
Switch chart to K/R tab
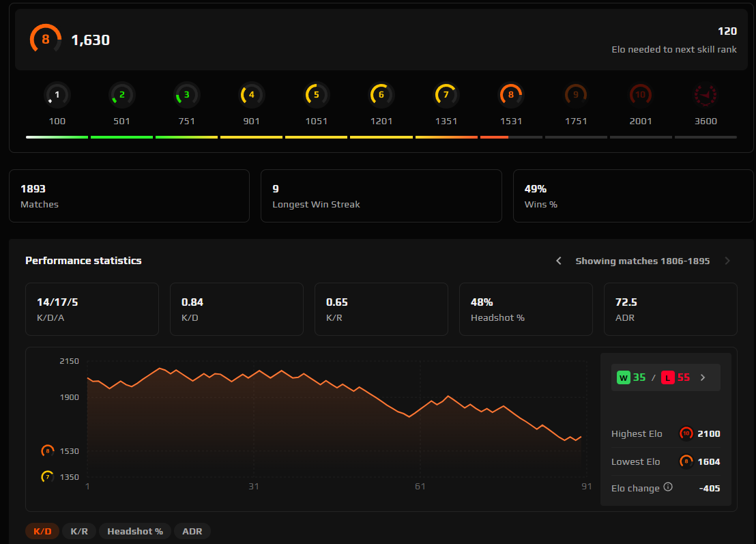point(79,531)
